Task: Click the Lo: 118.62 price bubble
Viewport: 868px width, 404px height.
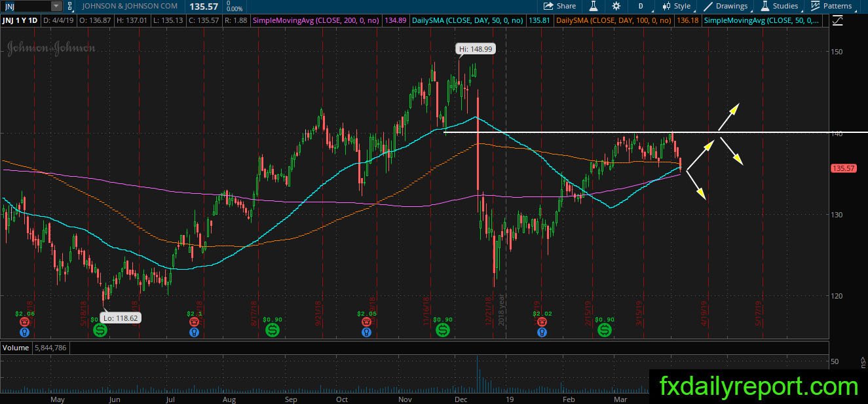Action: click(x=122, y=318)
